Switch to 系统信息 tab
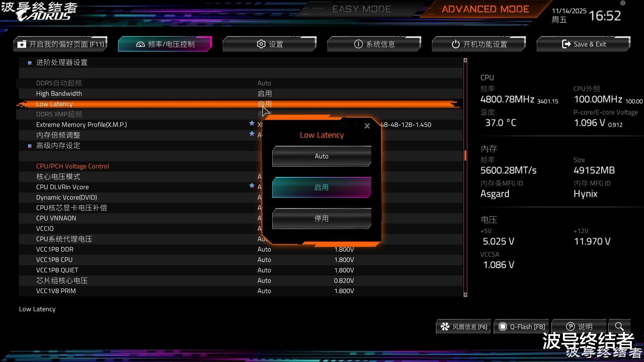 (x=374, y=44)
